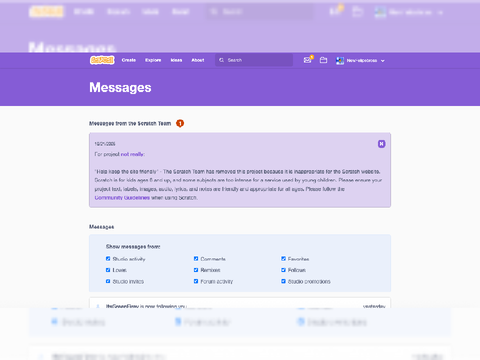Go to the Explore page
This screenshot has width=480, height=360.
tap(153, 60)
